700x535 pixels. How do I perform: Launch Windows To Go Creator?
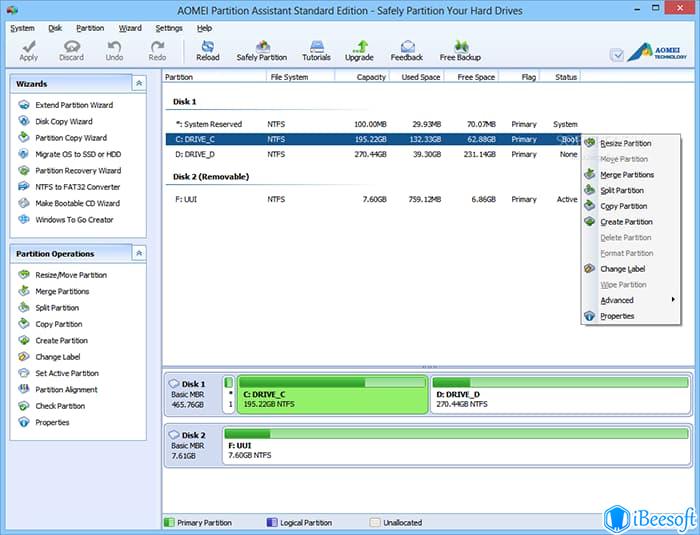point(66,220)
